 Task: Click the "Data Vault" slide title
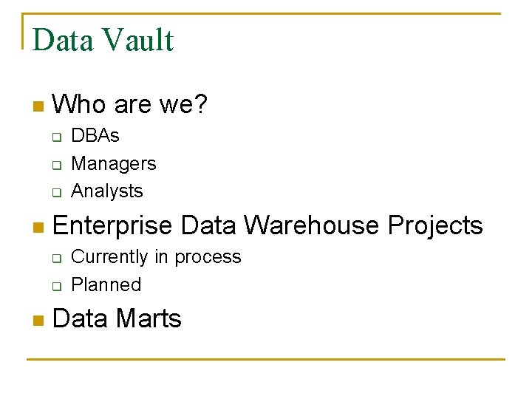103,40
